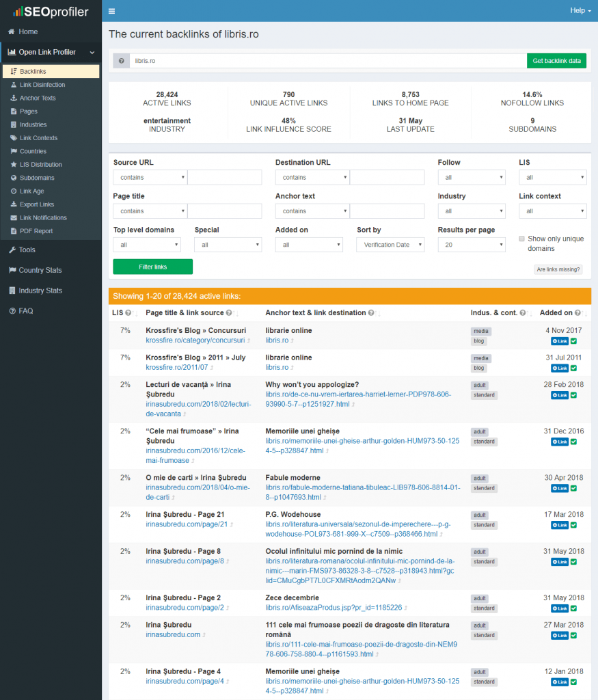The height and width of the screenshot is (700, 598).
Task: Click help icon next to Page title & link source
Action: [x=229, y=313]
